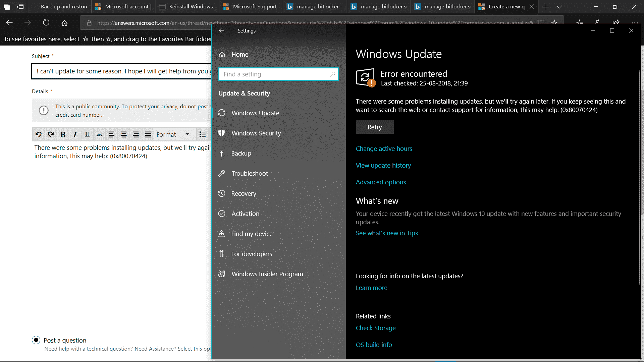
Task: Align text right in the editor
Action: click(x=136, y=134)
